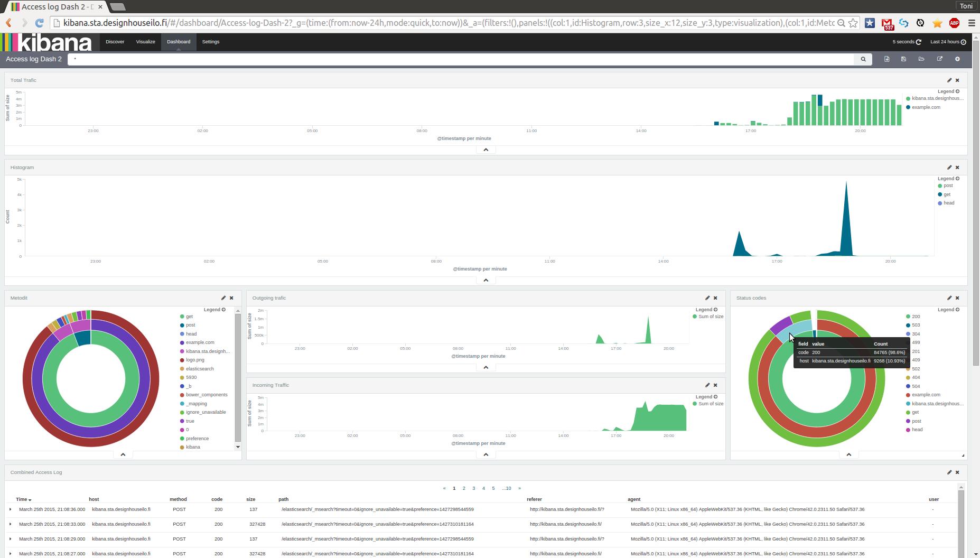The height and width of the screenshot is (558, 980).
Task: Edit the Status codes panel
Action: pos(949,298)
